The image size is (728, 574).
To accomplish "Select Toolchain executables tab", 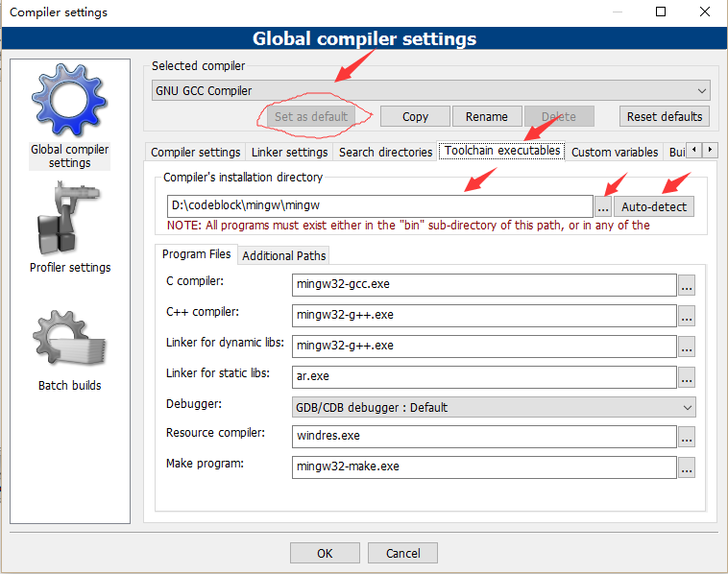I will pos(502,151).
